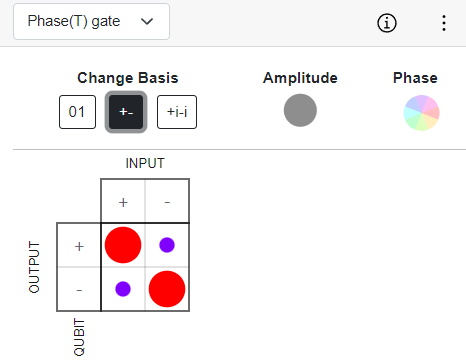Open the info icon in top bar
The width and height of the screenshot is (466, 360).
tap(387, 23)
